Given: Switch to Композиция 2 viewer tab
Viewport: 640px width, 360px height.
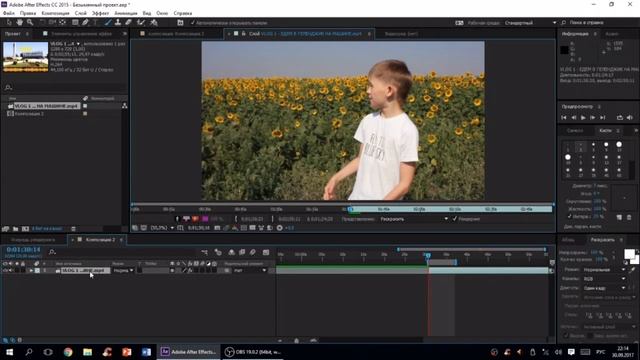Looking at the screenshot, I should pyautogui.click(x=176, y=34).
